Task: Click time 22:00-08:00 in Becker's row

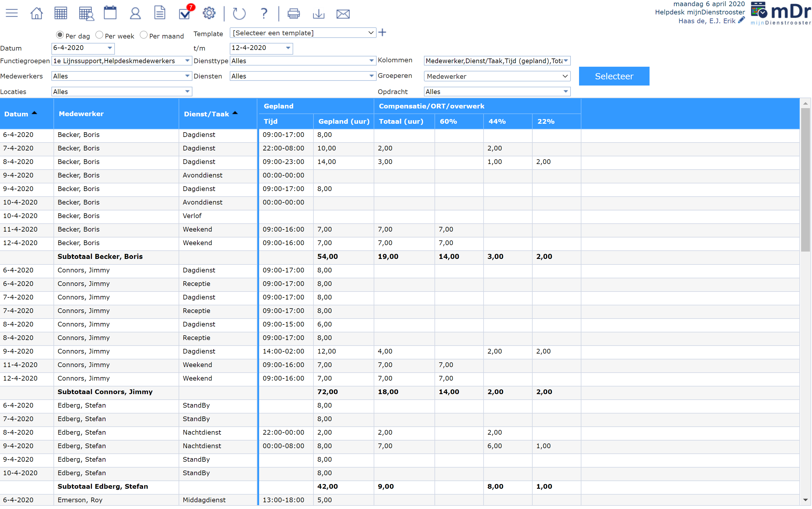Action: (283, 148)
